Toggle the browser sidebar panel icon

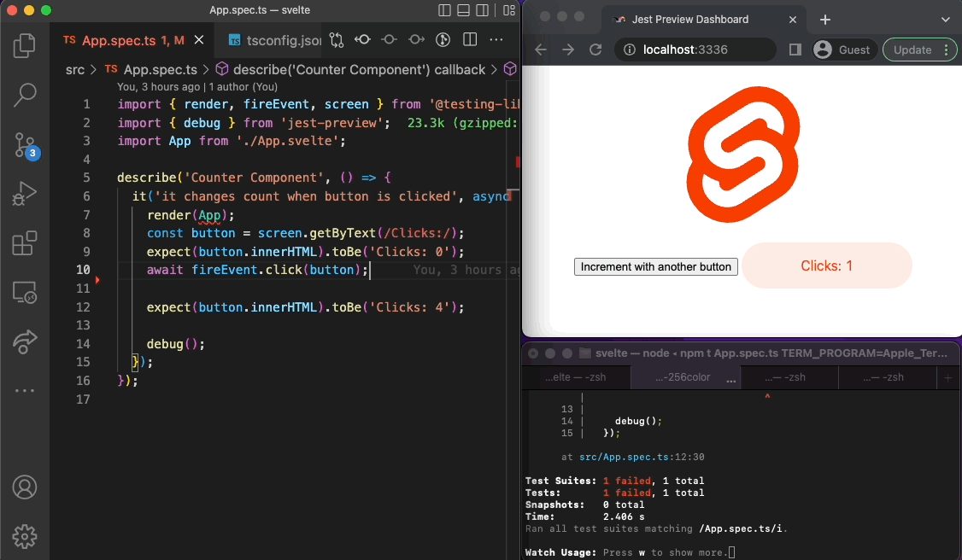[x=794, y=50]
